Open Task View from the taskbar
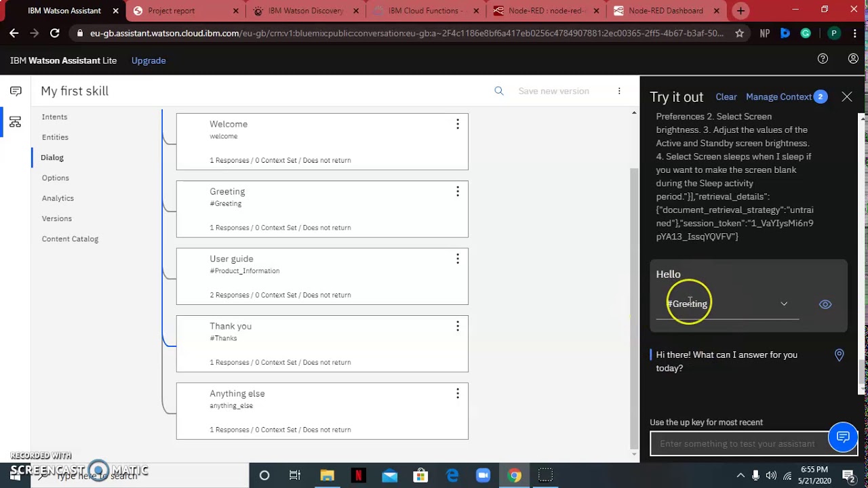The image size is (868, 488). tap(295, 476)
